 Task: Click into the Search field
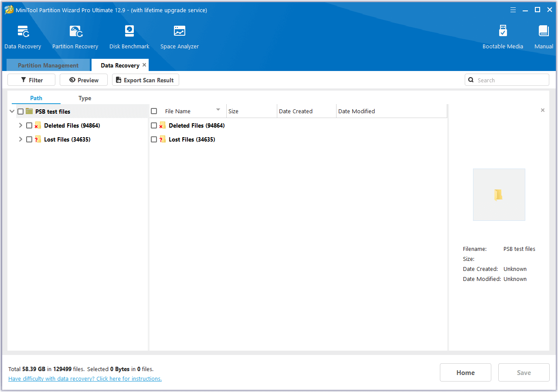(x=507, y=80)
